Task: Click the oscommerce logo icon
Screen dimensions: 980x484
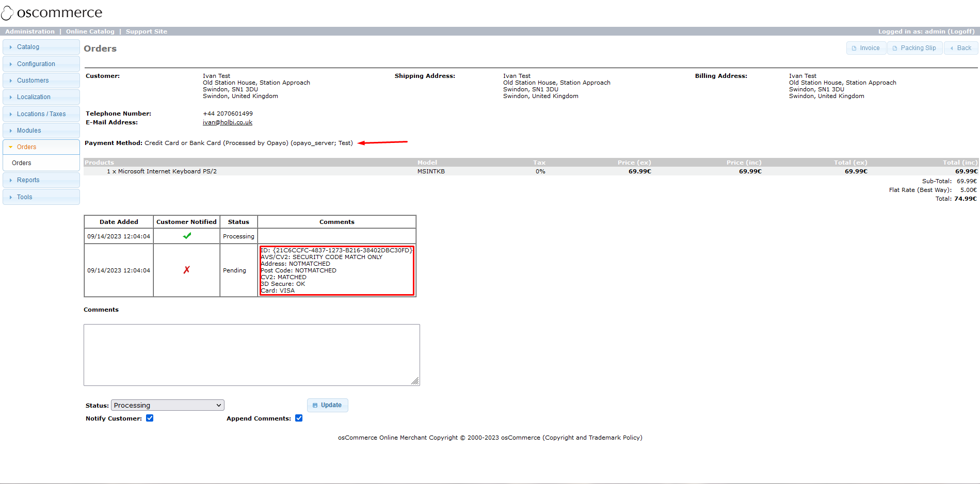Action: point(7,13)
